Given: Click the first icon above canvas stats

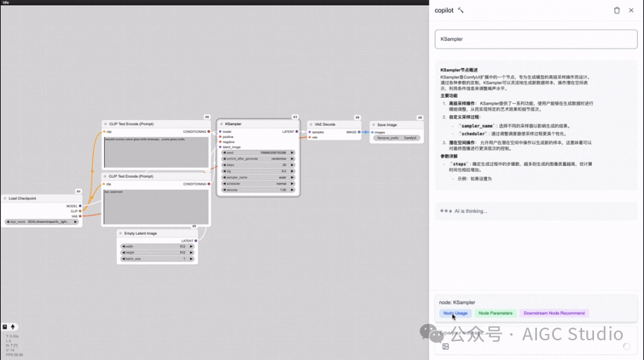Looking at the screenshot, I should coord(5,327).
